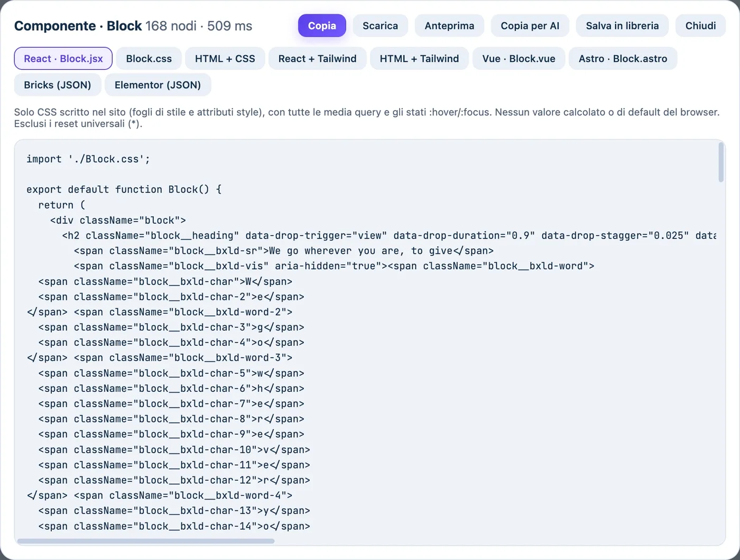Click the block__bxld-word-2 span line
Screen dimensions: 740x560
(x=160, y=312)
